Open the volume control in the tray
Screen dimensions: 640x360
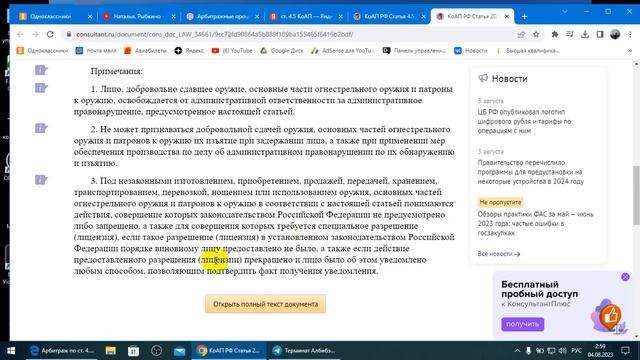tap(563, 351)
